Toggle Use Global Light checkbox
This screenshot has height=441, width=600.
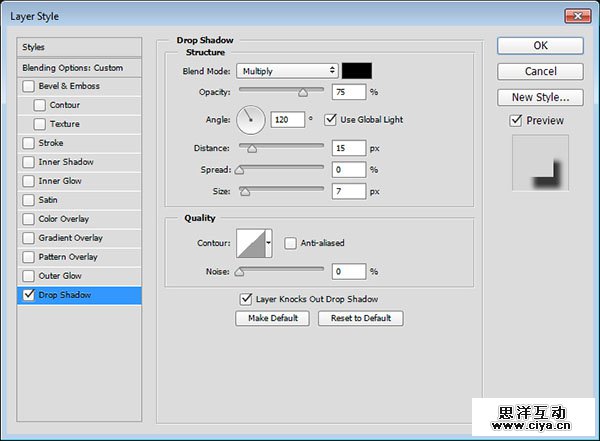point(331,120)
